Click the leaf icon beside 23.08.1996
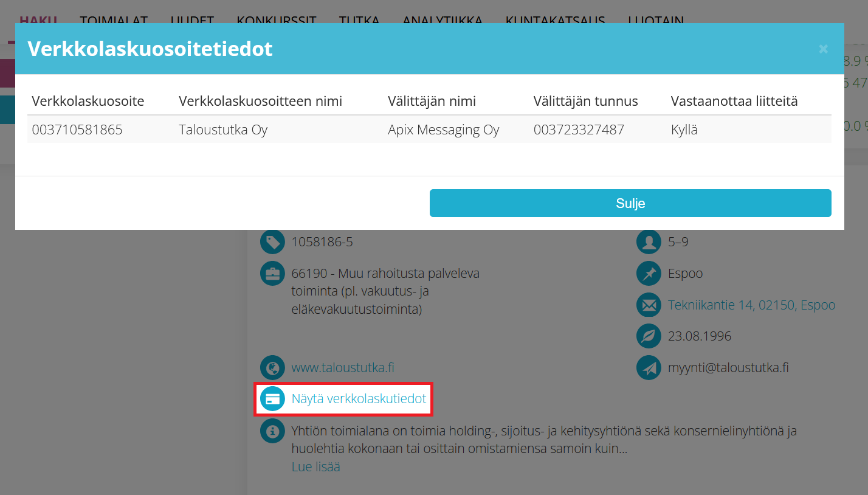 [649, 336]
